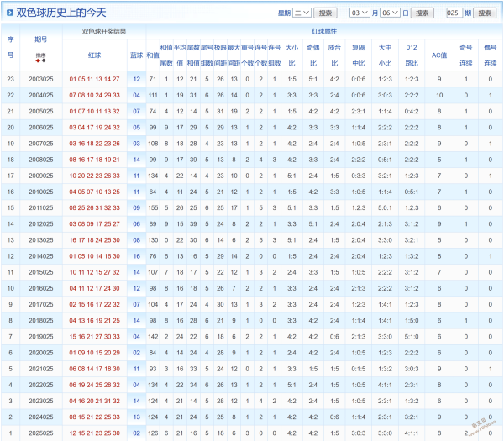The height and width of the screenshot is (441, 504).
Task: Click issue number 2003025 in the table
Action: tap(40, 78)
